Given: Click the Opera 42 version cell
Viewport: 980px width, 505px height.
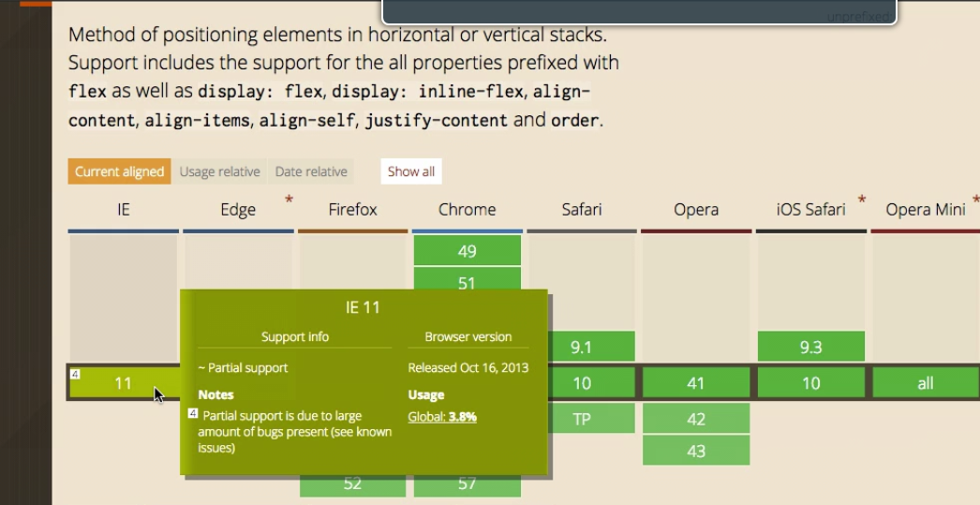Looking at the screenshot, I should [695, 419].
